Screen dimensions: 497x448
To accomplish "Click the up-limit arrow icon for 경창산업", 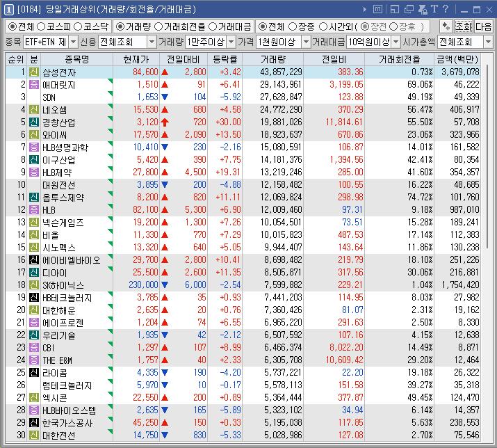I will [165, 122].
